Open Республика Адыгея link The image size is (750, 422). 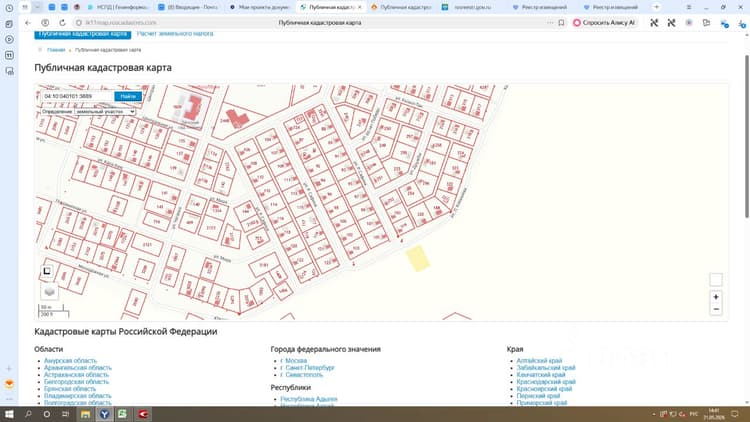(x=309, y=399)
